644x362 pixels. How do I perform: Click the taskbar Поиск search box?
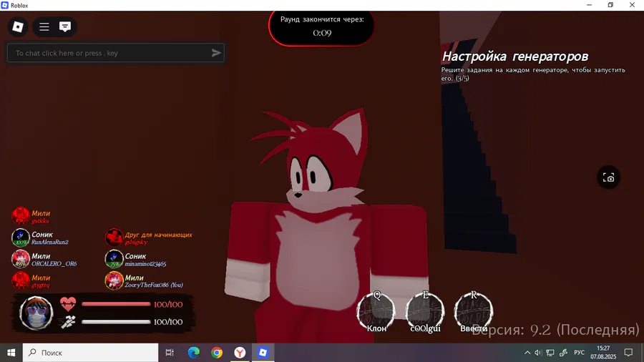tap(90, 353)
